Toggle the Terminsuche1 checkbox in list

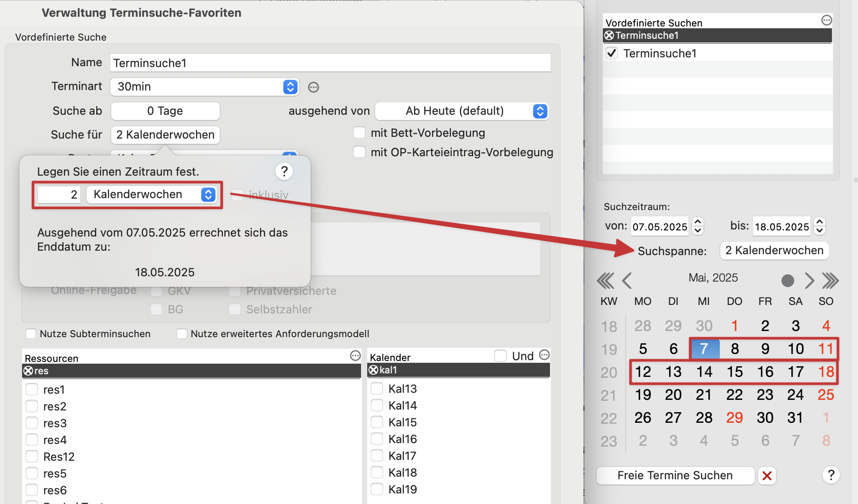click(x=612, y=53)
